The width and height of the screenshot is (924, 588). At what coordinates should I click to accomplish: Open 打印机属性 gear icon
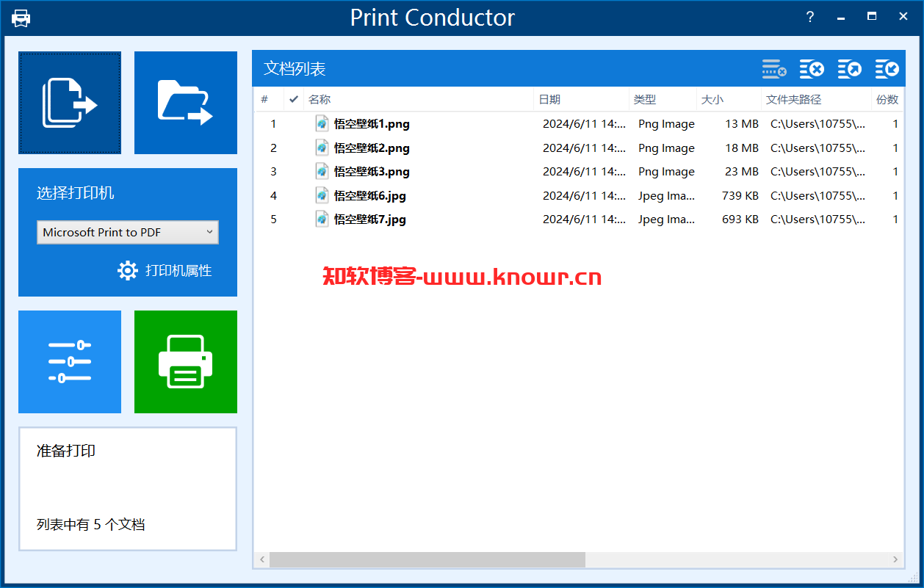pos(128,271)
